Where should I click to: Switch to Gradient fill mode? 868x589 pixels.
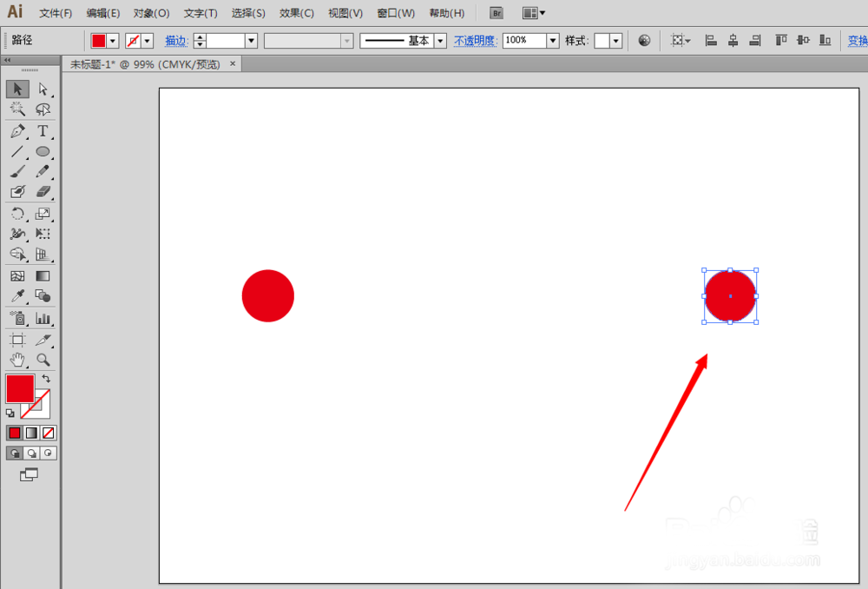click(31, 433)
